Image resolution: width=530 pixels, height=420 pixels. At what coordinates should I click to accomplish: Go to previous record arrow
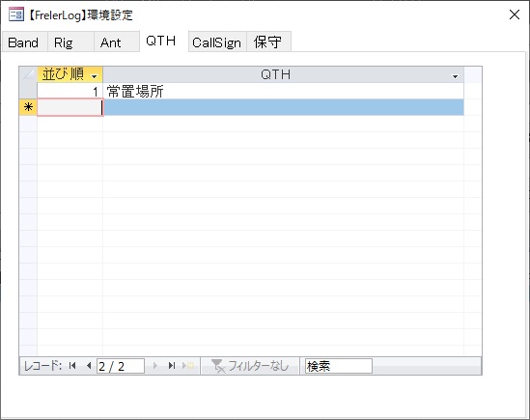89,366
